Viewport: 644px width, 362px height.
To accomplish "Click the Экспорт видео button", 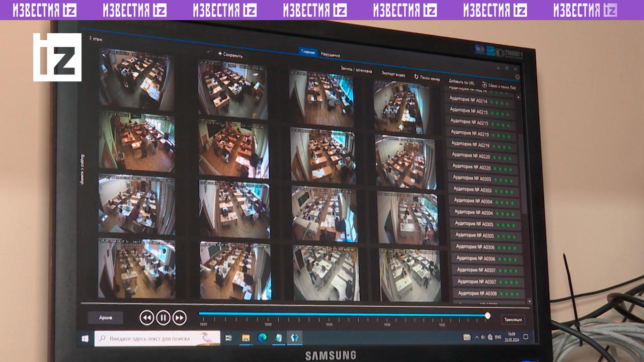I will click(x=393, y=74).
